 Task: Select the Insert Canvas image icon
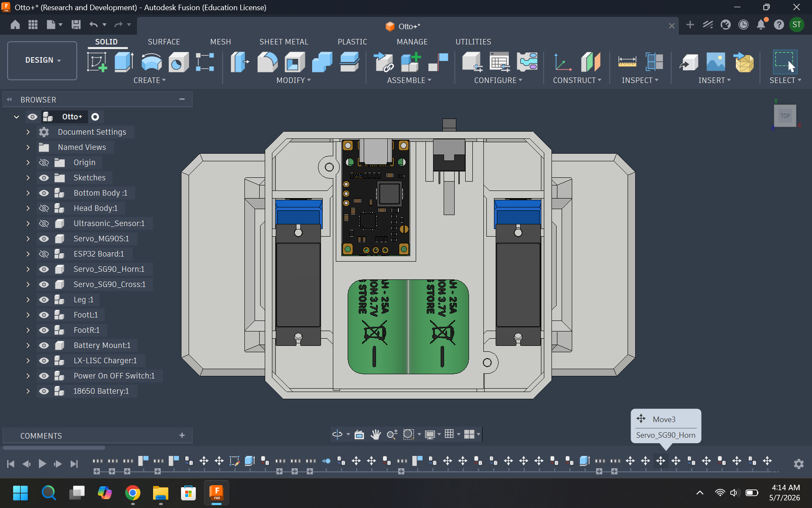[716, 62]
